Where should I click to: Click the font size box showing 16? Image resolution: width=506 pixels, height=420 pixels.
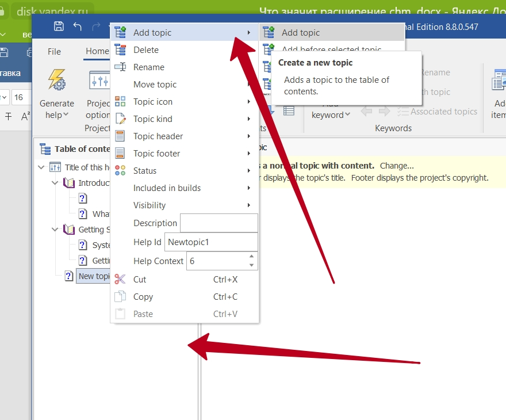pyautogui.click(x=21, y=97)
